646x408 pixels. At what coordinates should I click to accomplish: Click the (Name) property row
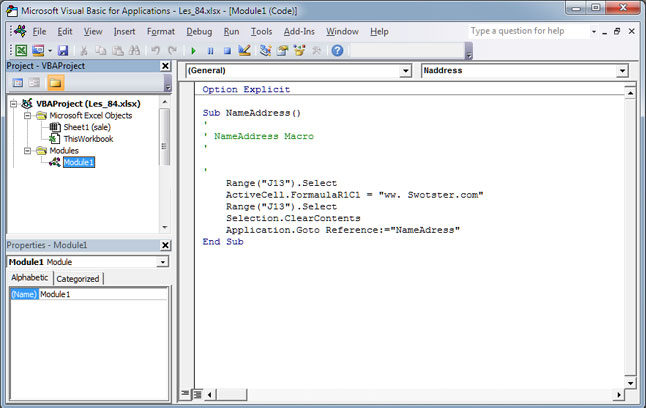(x=24, y=294)
